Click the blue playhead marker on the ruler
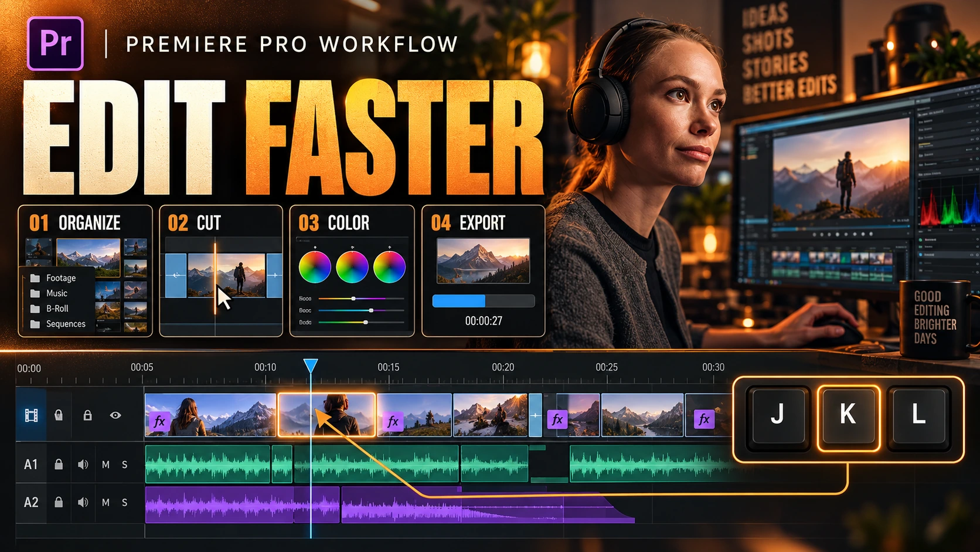Screen dimensions: 980x552 pos(311,366)
